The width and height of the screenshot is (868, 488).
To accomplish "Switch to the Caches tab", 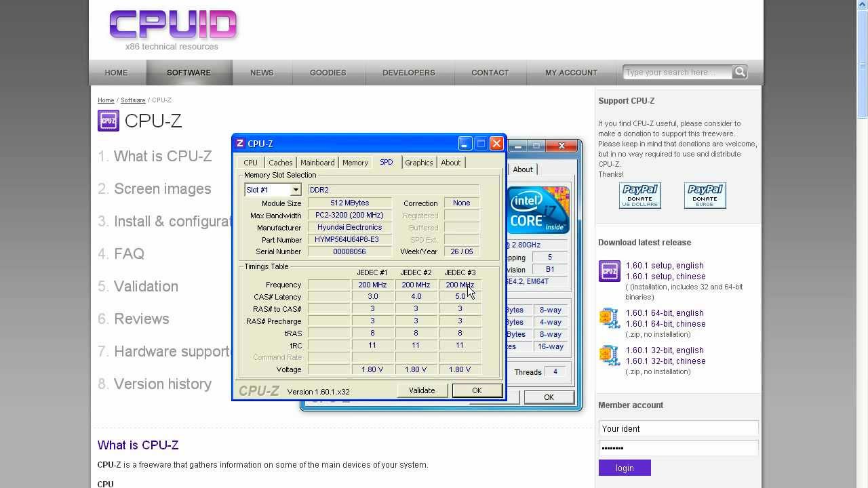I will click(280, 163).
